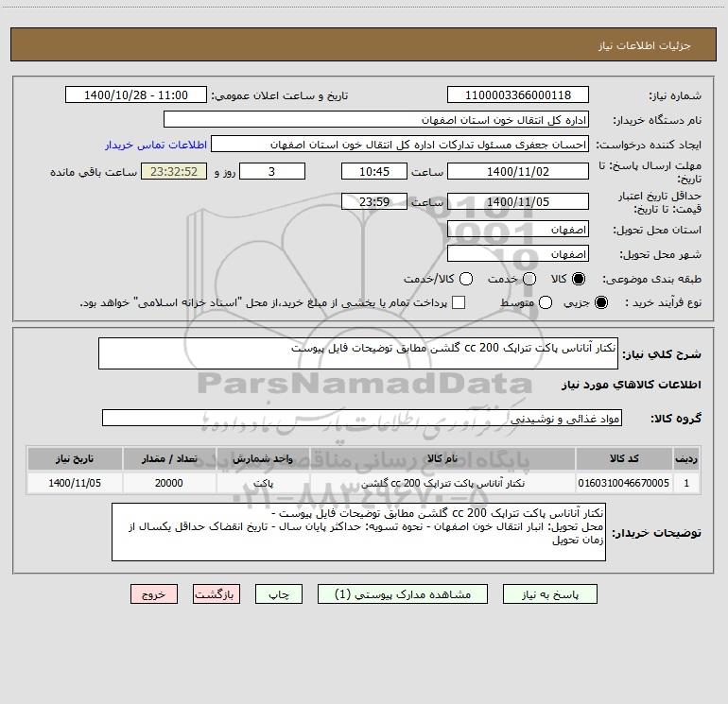
Task: Click the واحد شمارش column header
Action: point(263,458)
